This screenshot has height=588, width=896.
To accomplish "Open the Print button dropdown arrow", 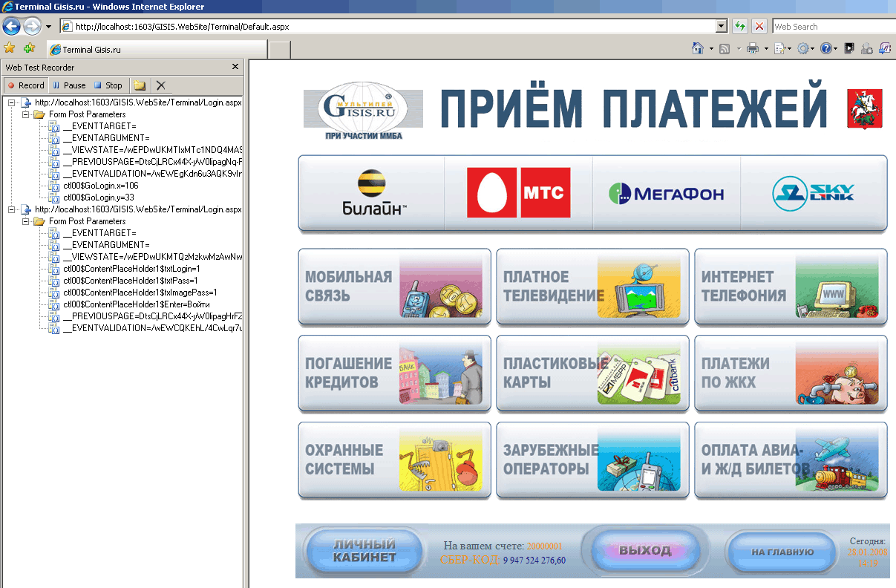I will (x=765, y=49).
